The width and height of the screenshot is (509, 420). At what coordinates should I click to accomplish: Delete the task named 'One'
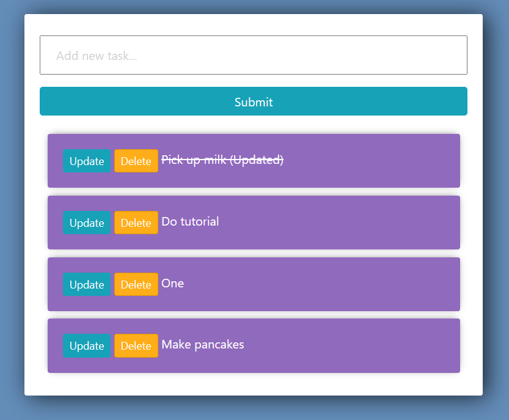[x=136, y=284]
